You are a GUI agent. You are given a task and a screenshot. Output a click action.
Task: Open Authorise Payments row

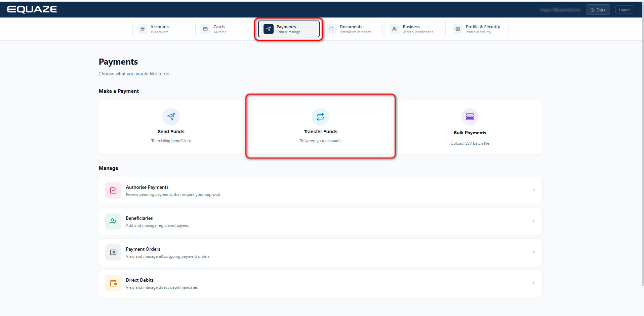(320, 190)
